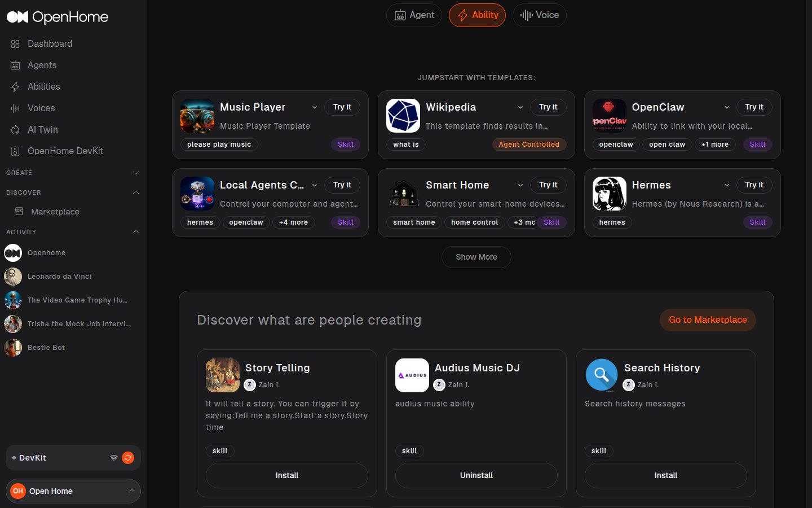Click the Dashboard grid icon
This screenshot has height=508, width=812.
pyautogui.click(x=15, y=44)
